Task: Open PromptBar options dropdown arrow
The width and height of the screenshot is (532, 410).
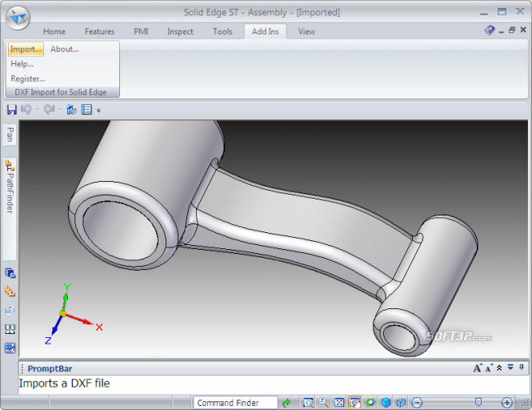Action: tap(510, 368)
